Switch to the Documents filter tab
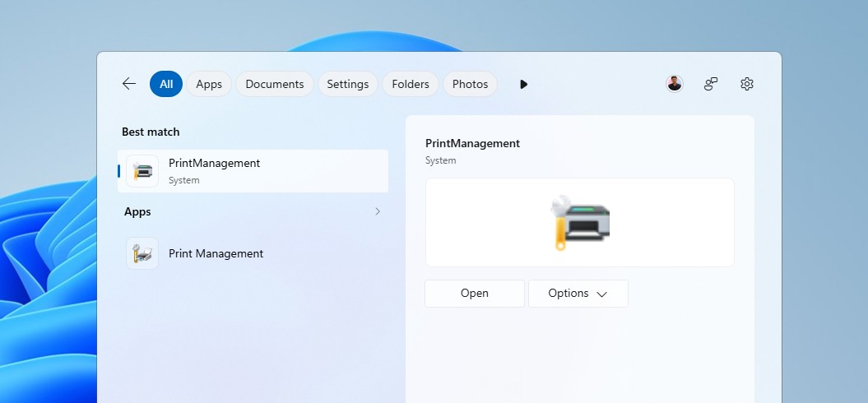This screenshot has width=868, height=403. (x=275, y=84)
